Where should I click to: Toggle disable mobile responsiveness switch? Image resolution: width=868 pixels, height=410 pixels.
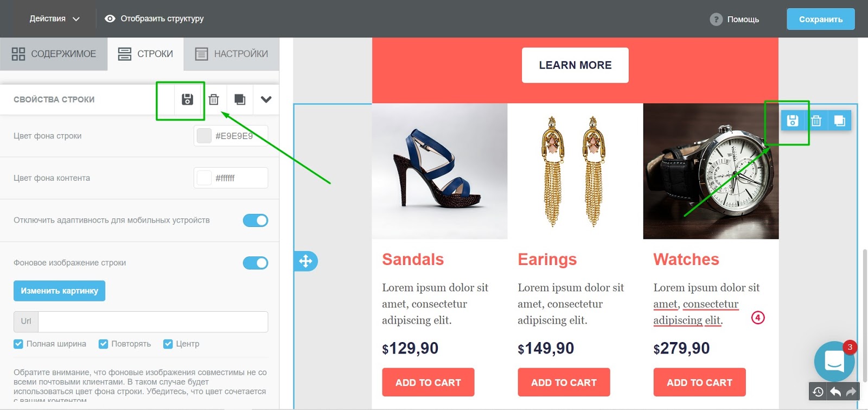pos(256,220)
